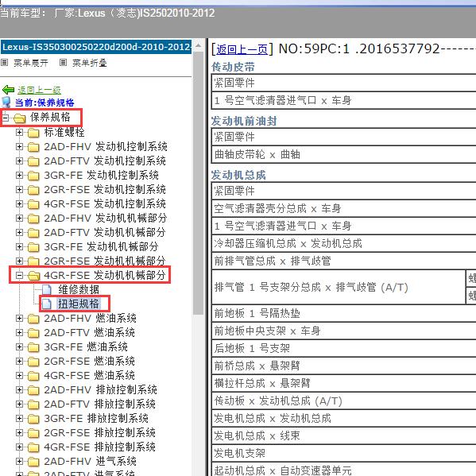The width and height of the screenshot is (476, 476).
Task: Click folder icon of 2AD-FHV 进气系统
Action: click(x=33, y=462)
